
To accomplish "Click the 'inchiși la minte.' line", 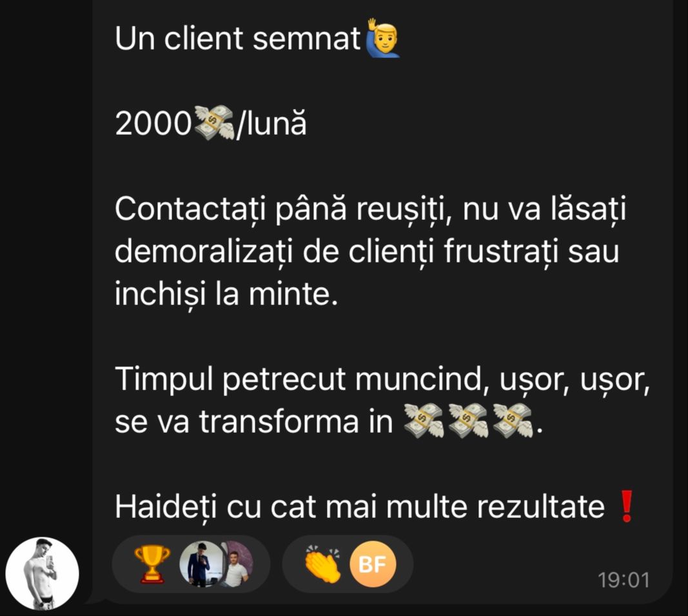I will pos(226,295).
